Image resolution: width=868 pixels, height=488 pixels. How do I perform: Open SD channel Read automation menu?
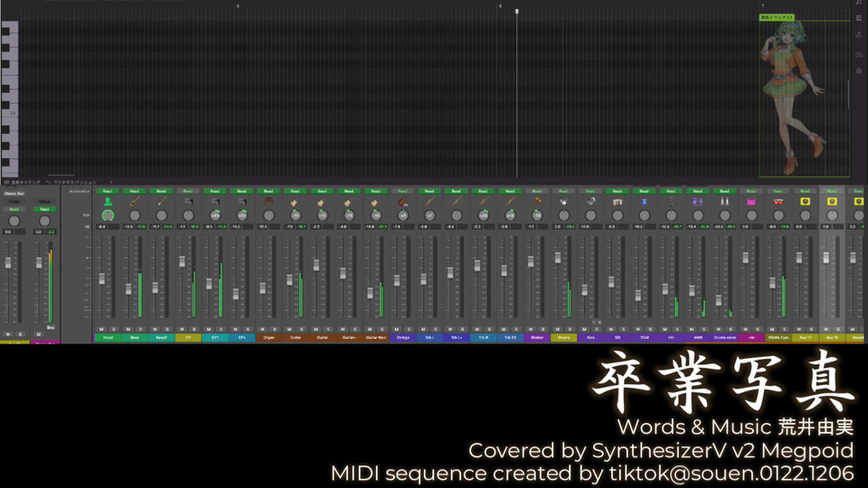click(617, 191)
